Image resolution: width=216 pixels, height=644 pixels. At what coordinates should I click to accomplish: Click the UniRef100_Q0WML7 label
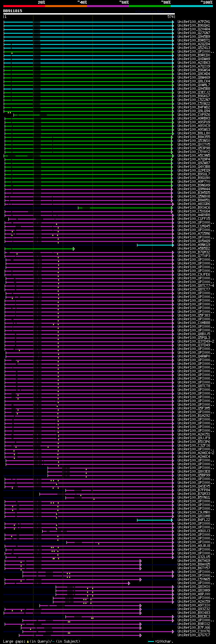tap(194, 85)
